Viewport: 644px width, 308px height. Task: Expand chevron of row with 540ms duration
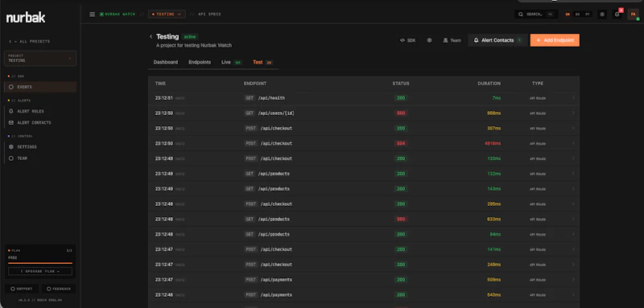[573, 295]
